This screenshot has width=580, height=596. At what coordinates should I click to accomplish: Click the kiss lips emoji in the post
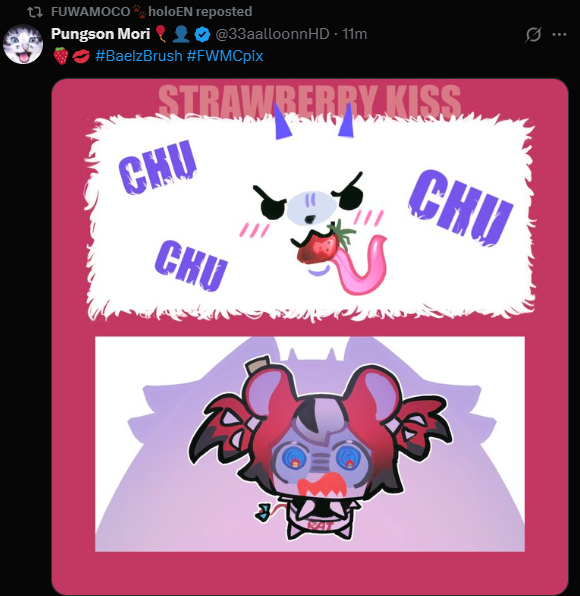(x=81, y=56)
